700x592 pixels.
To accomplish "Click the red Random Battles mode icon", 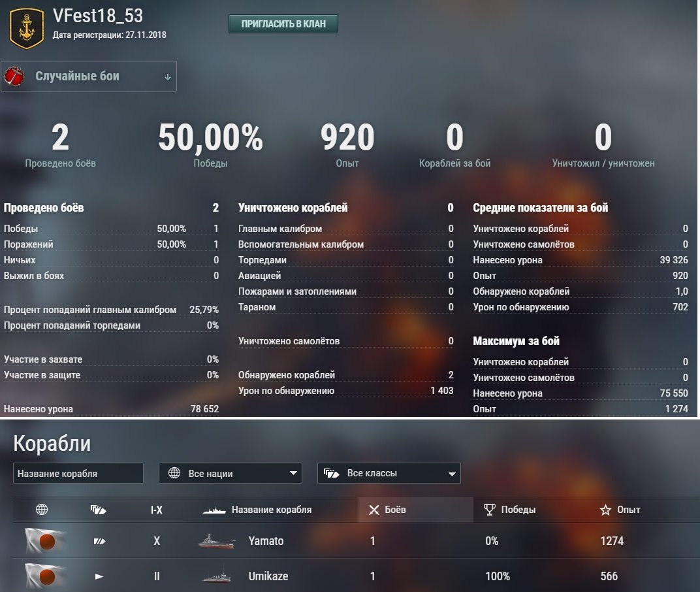I will tap(14, 76).
